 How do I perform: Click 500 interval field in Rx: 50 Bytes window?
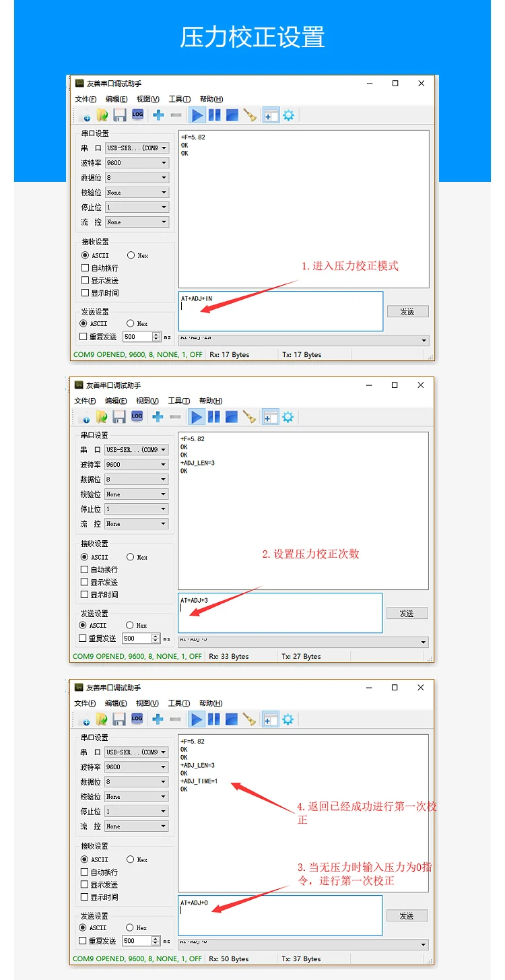[x=137, y=940]
